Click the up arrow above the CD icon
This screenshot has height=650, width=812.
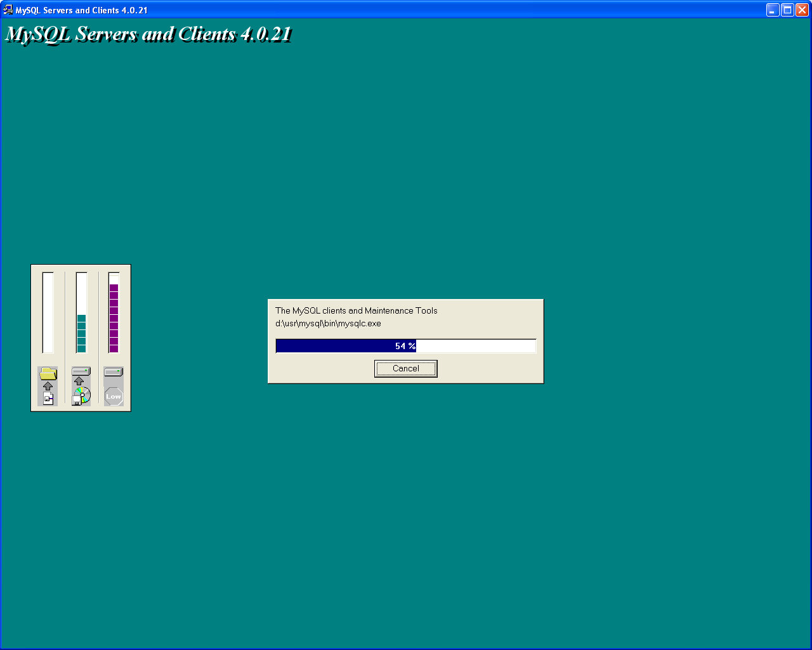point(79,381)
